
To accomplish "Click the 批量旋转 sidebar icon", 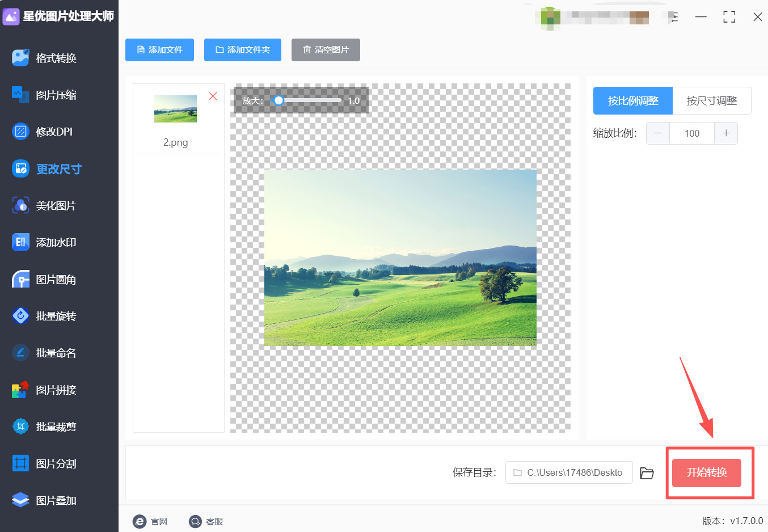I will [20, 316].
